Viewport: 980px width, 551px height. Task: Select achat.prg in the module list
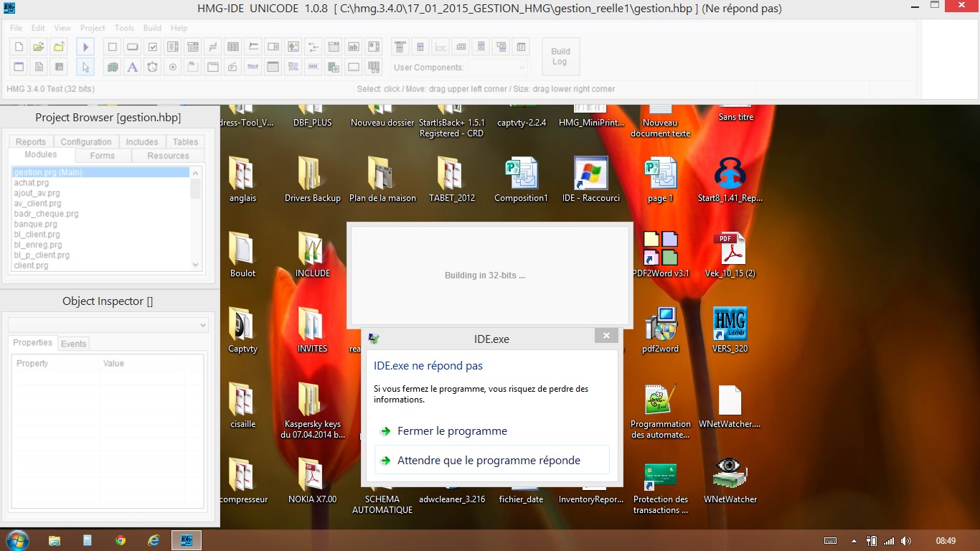(x=32, y=183)
